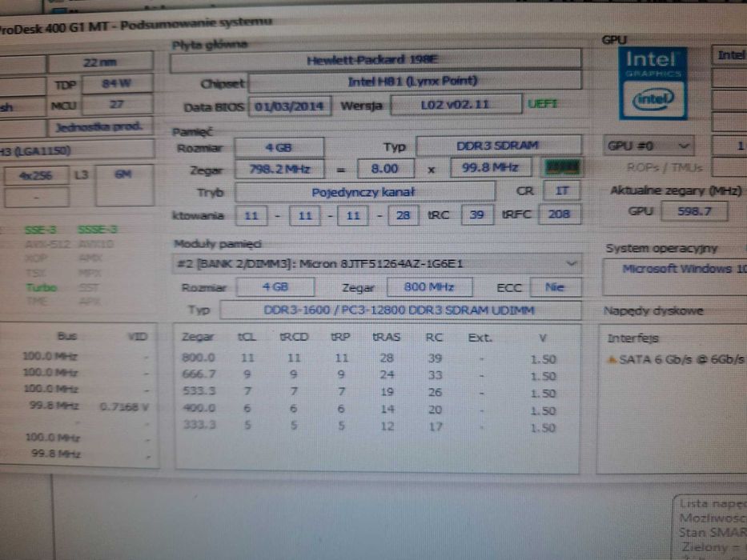Click the VID value 0.7168 V
This screenshot has width=747, height=560.
click(x=125, y=407)
